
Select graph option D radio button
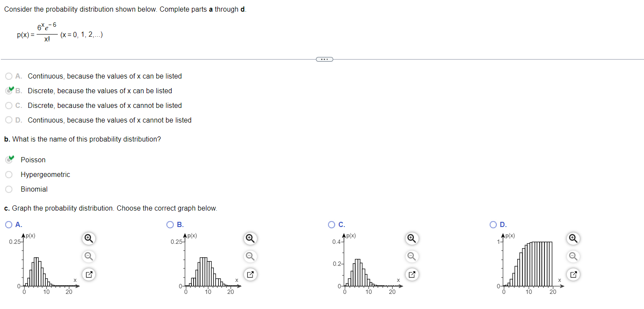493,224
